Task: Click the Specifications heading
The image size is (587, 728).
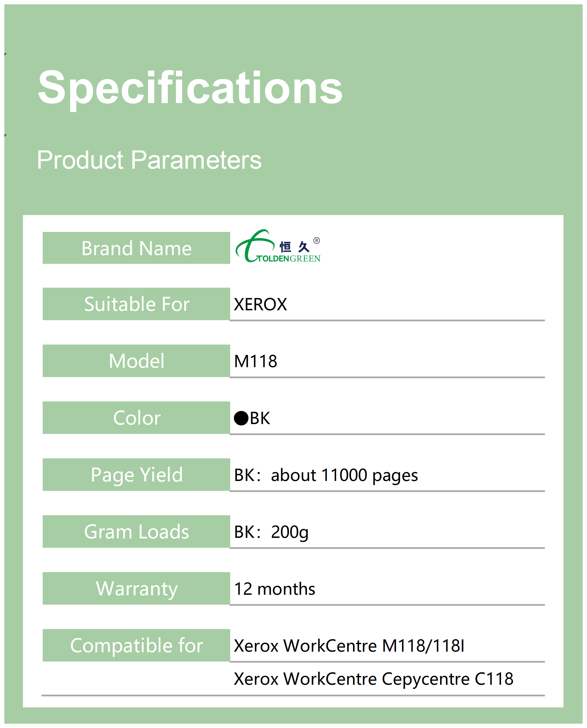Action: (190, 87)
